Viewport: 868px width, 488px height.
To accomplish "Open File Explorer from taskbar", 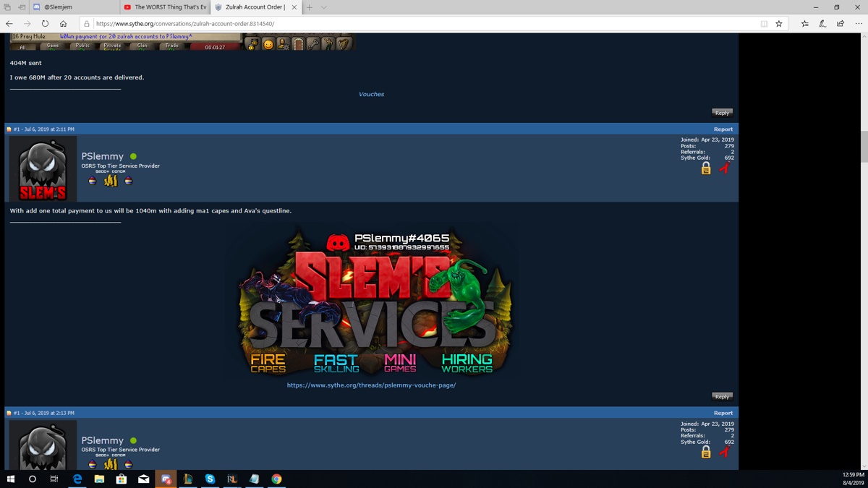I will (99, 479).
